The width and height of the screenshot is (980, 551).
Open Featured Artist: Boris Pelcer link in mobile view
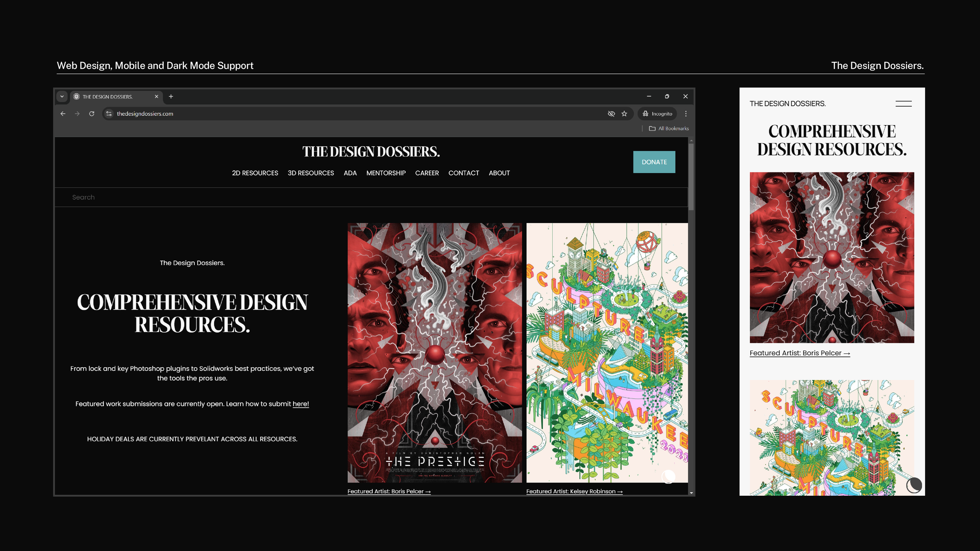(x=800, y=353)
